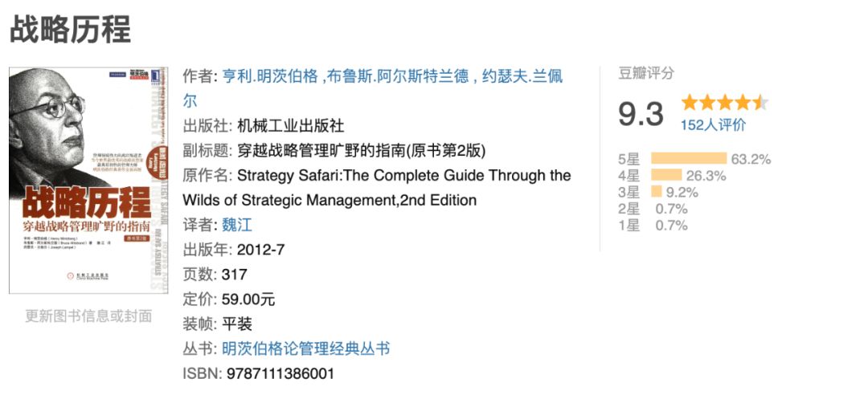This screenshot has width=868, height=395.
Task: Click the publisher name 机械工业出版社
Action: (x=291, y=126)
